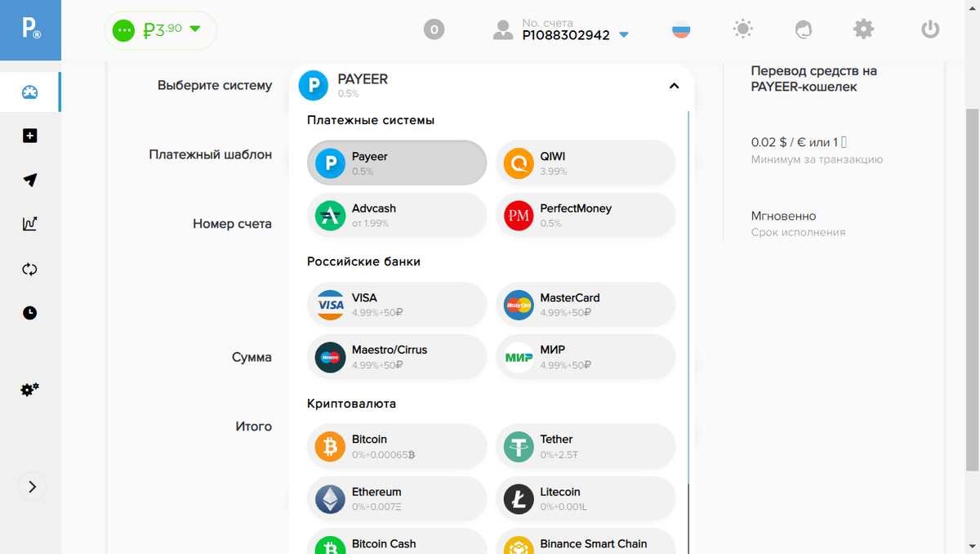
Task: Select Binance Smart Chain option
Action: click(x=586, y=542)
